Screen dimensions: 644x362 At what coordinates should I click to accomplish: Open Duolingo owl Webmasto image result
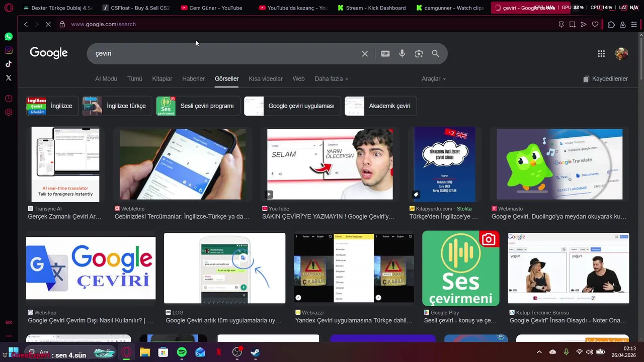pos(559,164)
